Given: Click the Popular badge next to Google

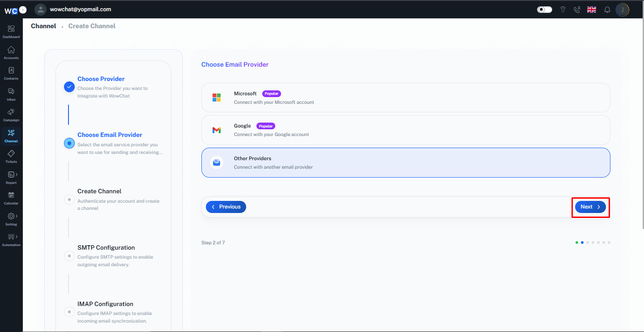Looking at the screenshot, I should pyautogui.click(x=266, y=126).
